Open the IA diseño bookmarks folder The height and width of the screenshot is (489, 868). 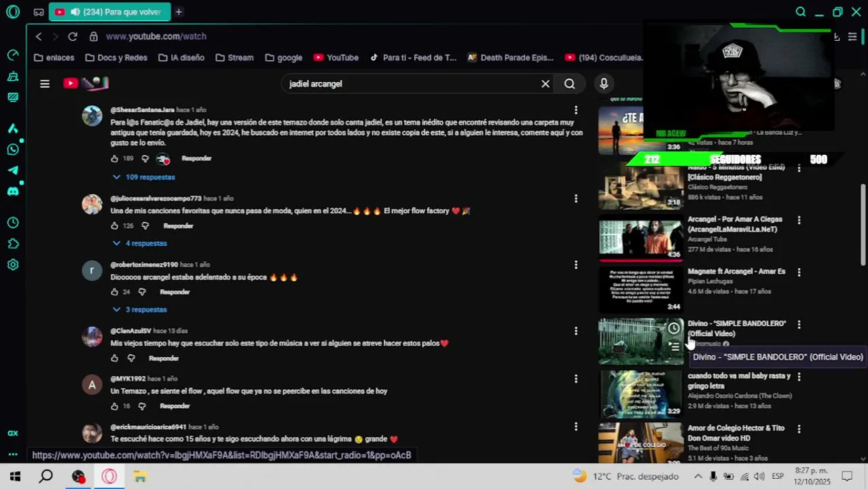point(181,58)
